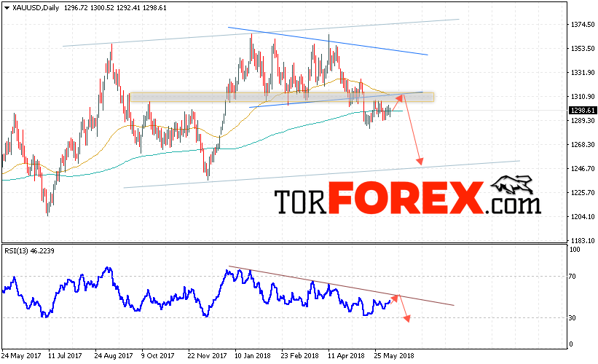Click price level 1246.70 on the scale
The height and width of the screenshot is (364, 598).
point(583,168)
